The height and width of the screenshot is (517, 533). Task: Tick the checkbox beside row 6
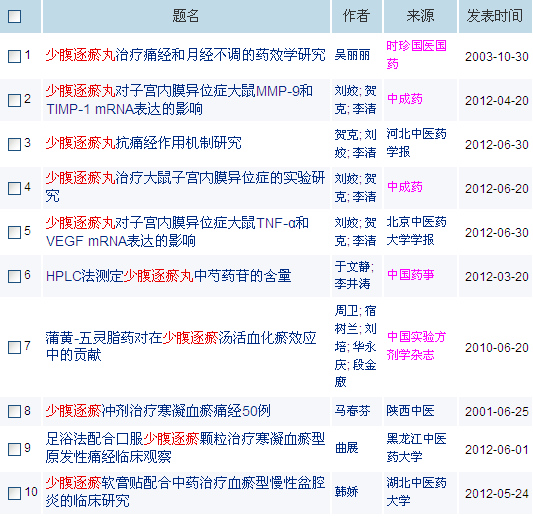[x=14, y=276]
